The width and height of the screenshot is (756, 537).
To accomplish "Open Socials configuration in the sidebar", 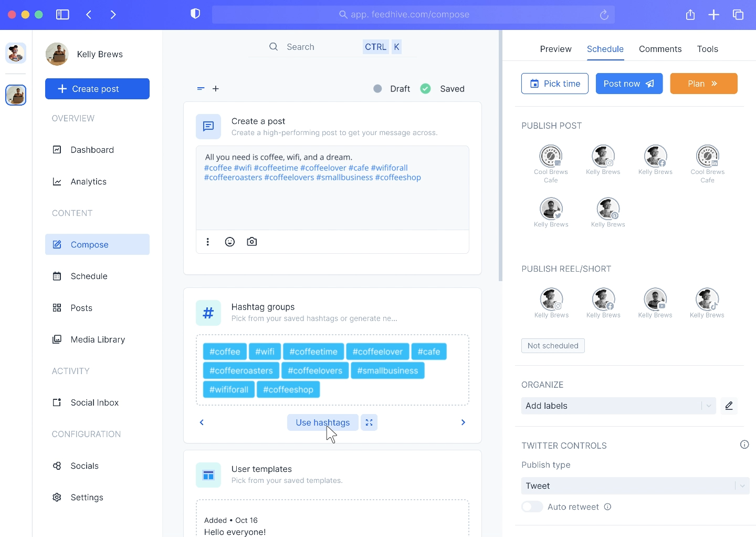I will (97, 466).
